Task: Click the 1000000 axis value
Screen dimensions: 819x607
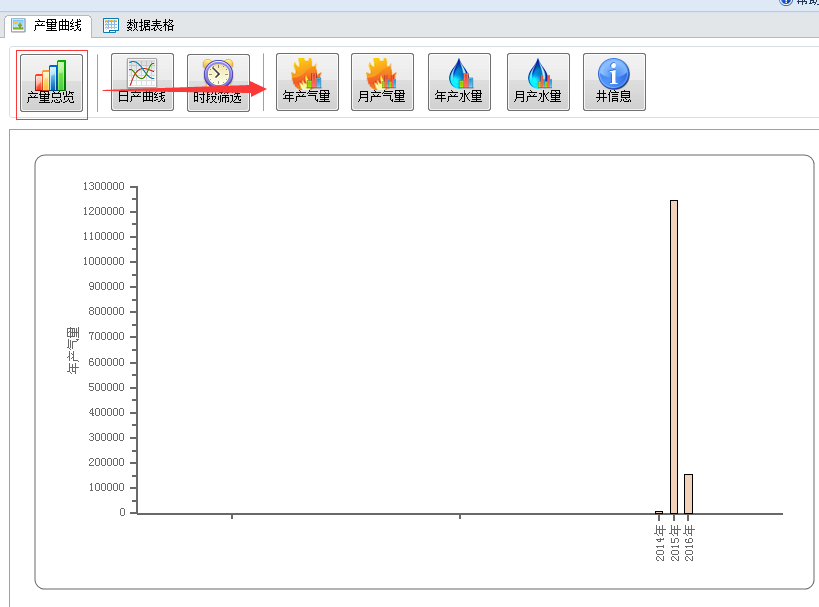Action: pos(103,261)
